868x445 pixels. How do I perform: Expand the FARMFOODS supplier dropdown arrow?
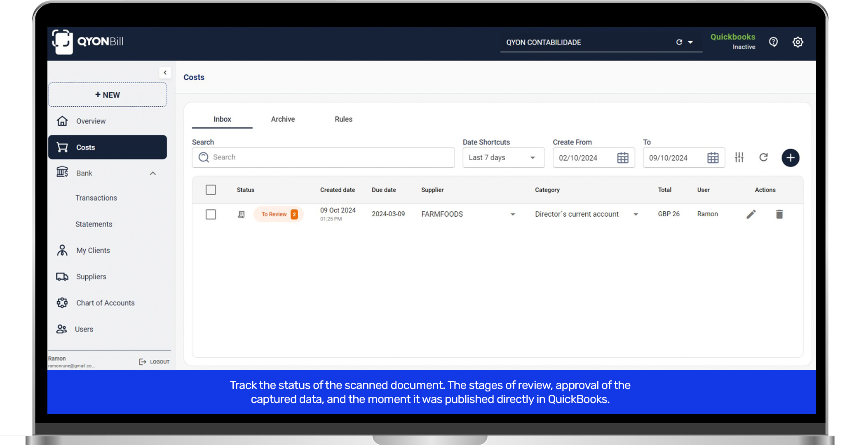(513, 214)
